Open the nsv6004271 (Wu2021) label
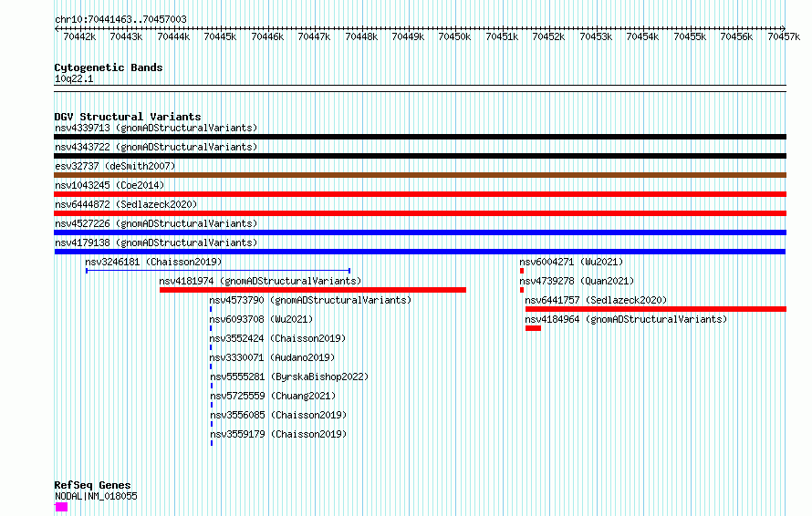Viewport: 812px width, 516px height. [x=571, y=262]
